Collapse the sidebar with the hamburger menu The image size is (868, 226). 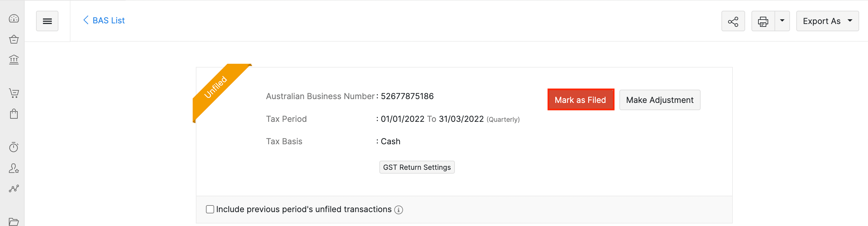[x=47, y=21]
